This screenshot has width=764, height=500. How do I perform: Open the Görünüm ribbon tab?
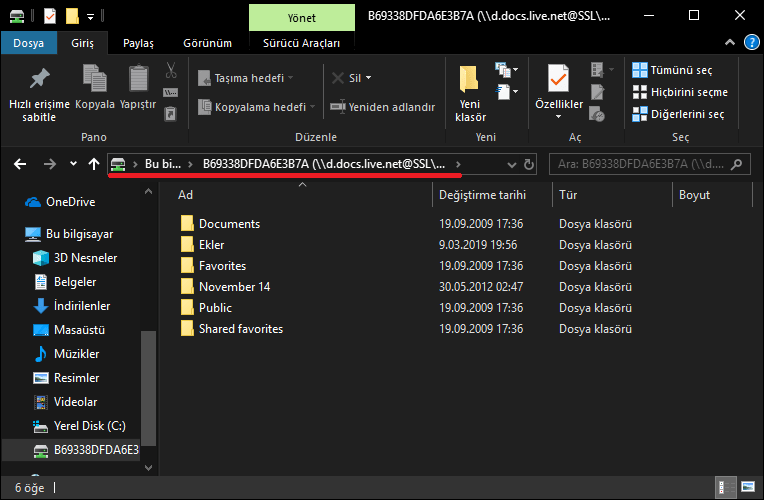tap(207, 44)
